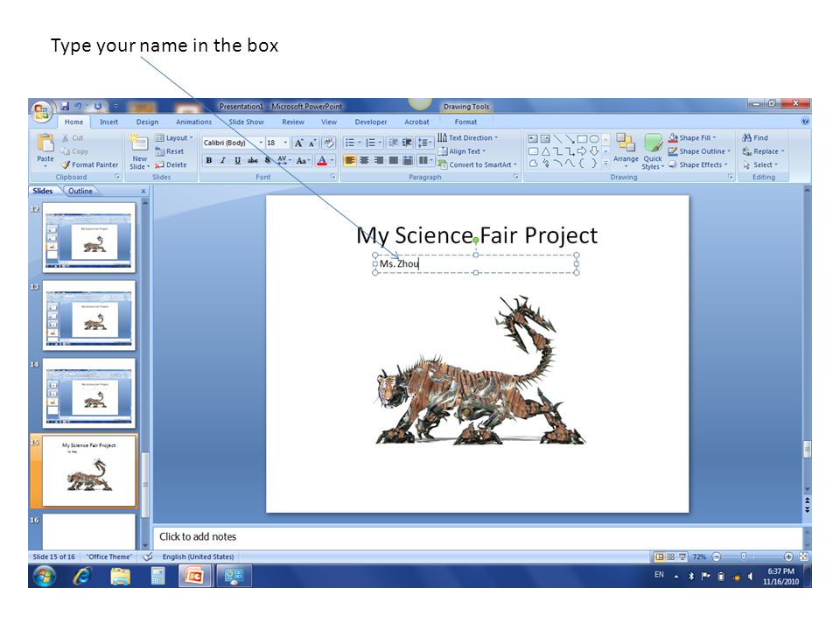Toggle italic formatting
The image size is (840, 630).
coord(223,160)
